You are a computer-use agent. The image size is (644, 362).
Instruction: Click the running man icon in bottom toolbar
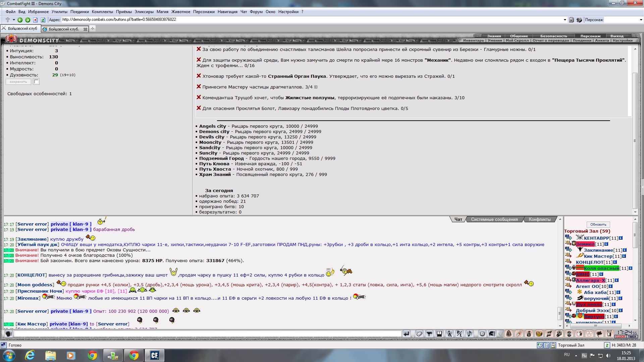[x=449, y=334]
